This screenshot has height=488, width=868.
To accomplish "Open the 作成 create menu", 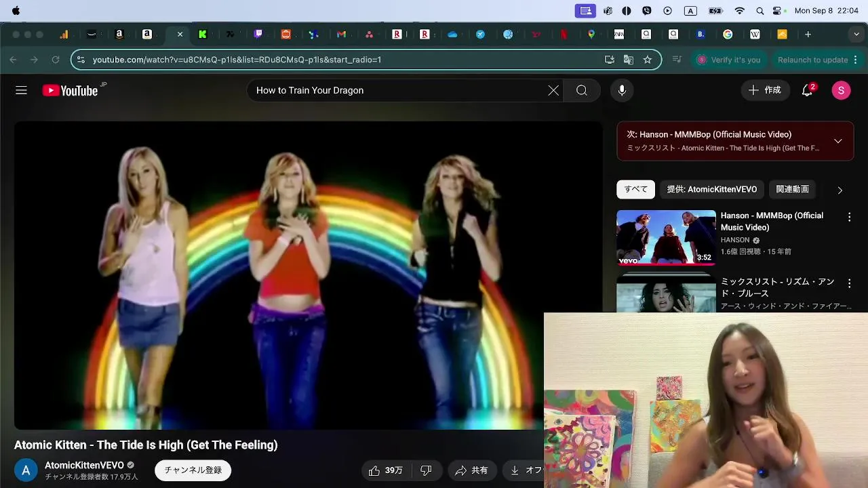I will (766, 90).
